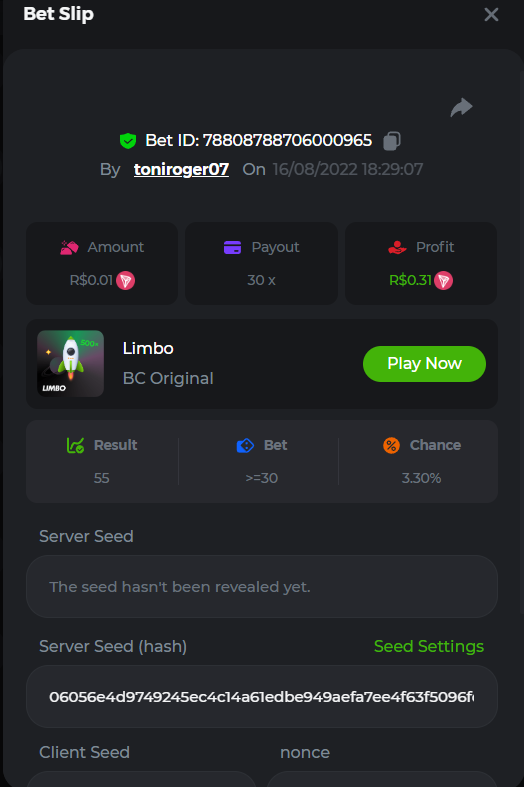Copy the Bet ID with the copy icon

(392, 141)
